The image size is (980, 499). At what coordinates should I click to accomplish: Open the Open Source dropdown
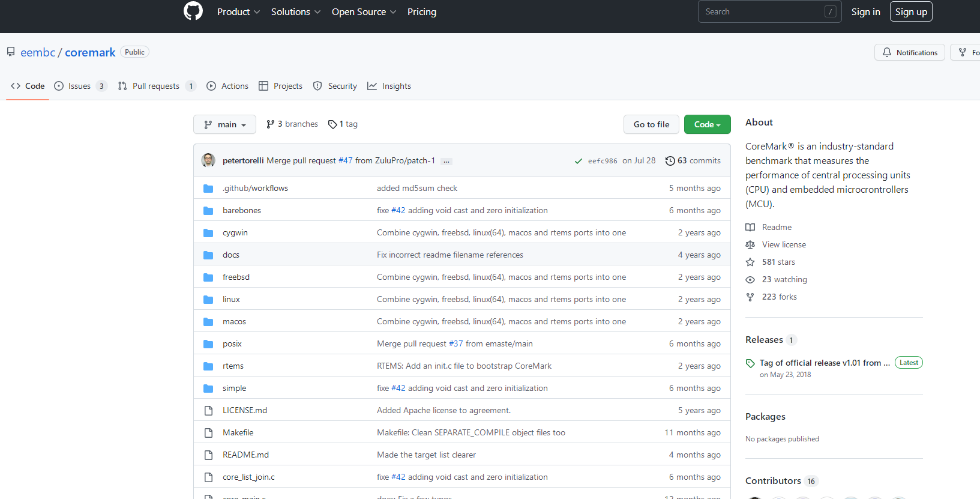(364, 12)
